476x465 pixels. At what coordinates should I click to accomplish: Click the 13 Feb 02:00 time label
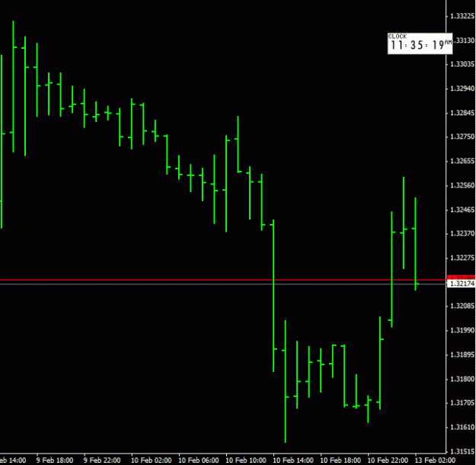(436, 460)
